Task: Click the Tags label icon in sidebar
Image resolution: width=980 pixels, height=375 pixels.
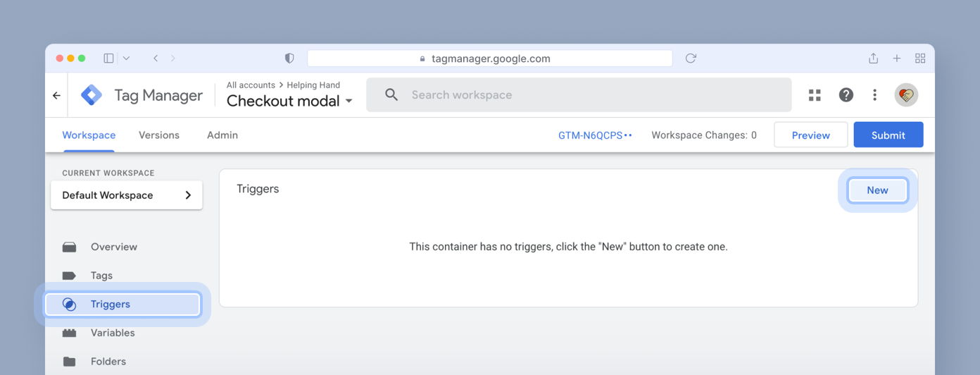Action: (x=69, y=276)
